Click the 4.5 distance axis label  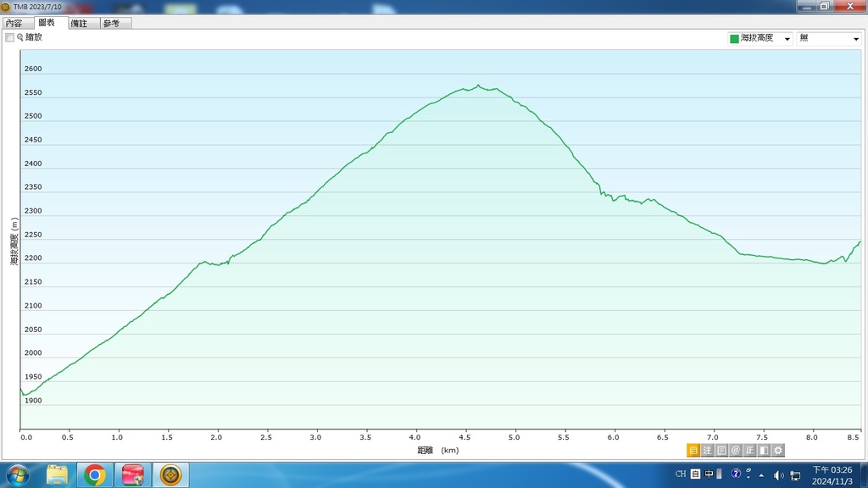coord(465,437)
